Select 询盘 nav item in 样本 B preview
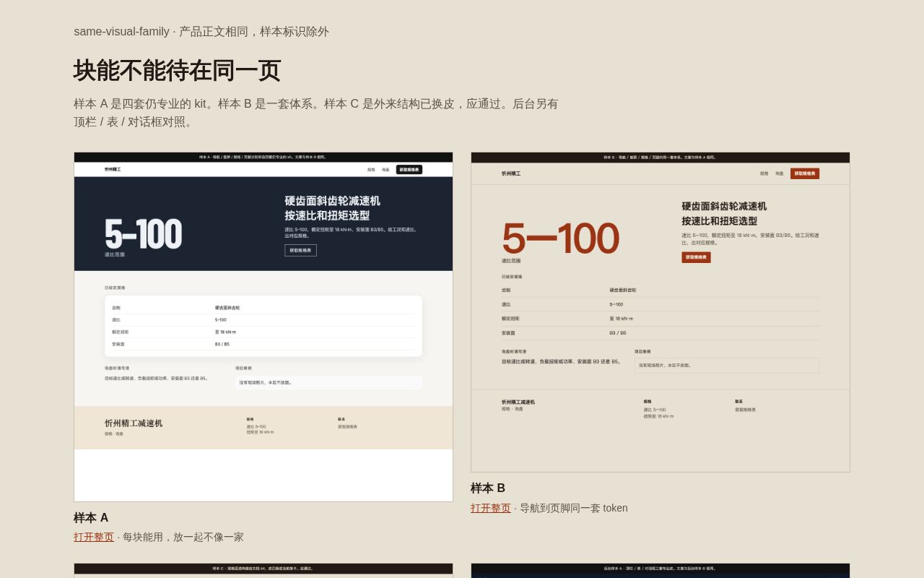 coord(780,173)
